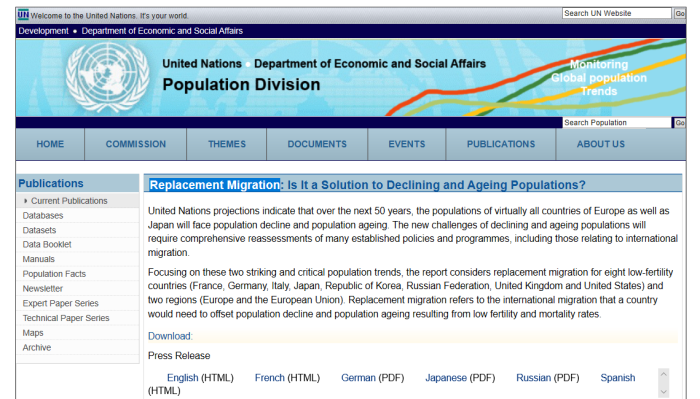Click the UN logo icon at top left
The height and width of the screenshot is (399, 700).
pos(23,15)
